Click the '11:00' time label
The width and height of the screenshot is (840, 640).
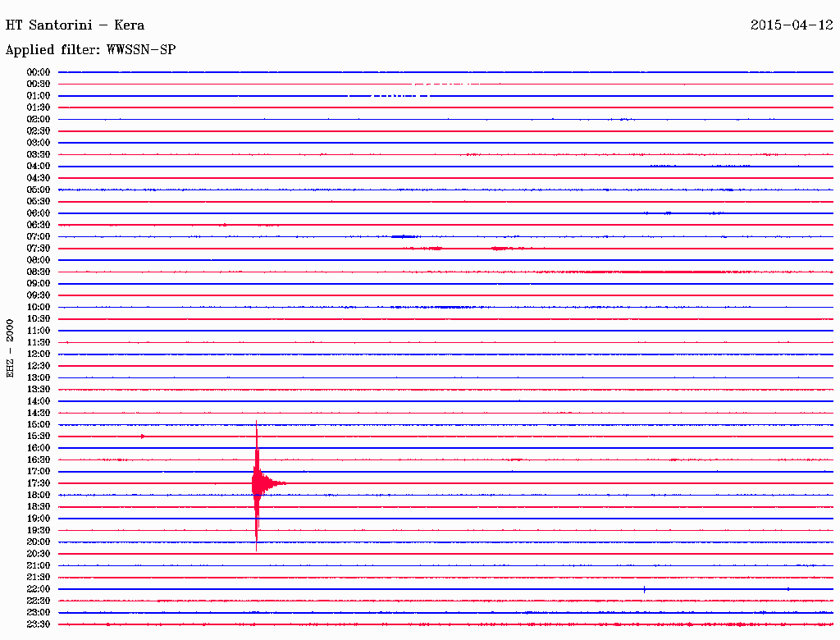(39, 330)
